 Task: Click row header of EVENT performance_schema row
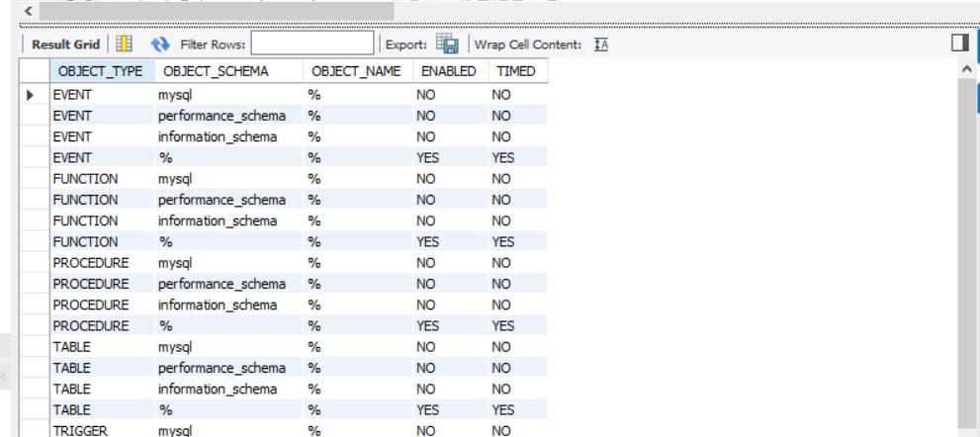[x=35, y=117]
